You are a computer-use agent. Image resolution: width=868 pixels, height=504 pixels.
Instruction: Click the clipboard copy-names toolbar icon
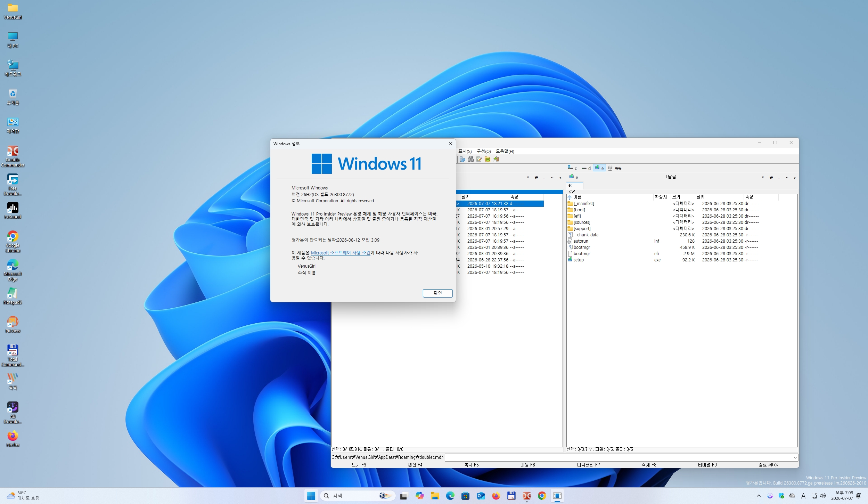coord(496,159)
